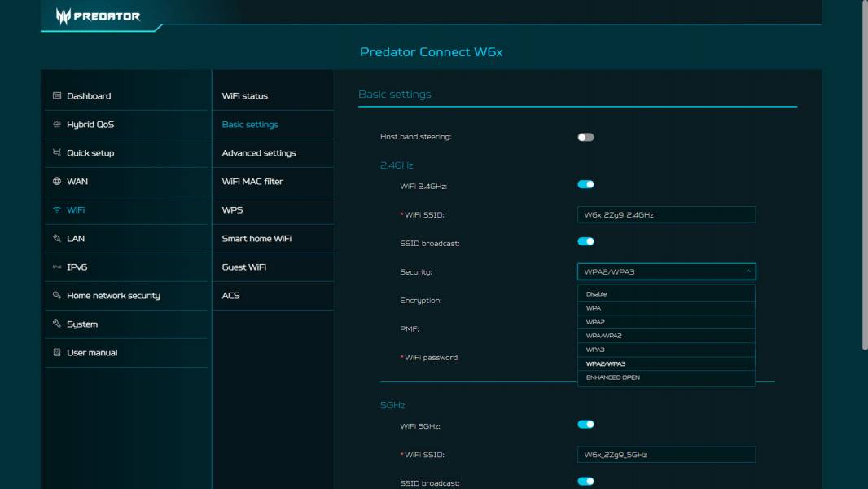This screenshot has width=868, height=489.
Task: Open WAN settings via the globe icon
Action: [56, 181]
